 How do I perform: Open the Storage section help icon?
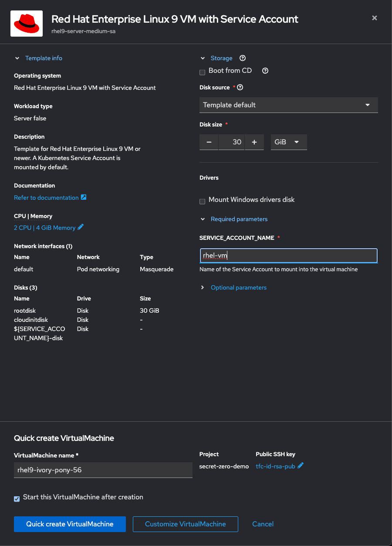(243, 58)
